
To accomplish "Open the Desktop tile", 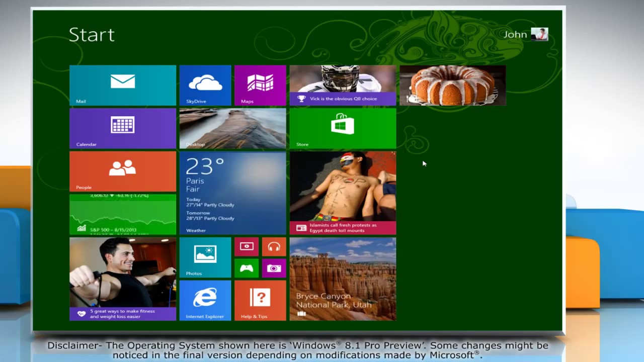I will click(x=232, y=128).
